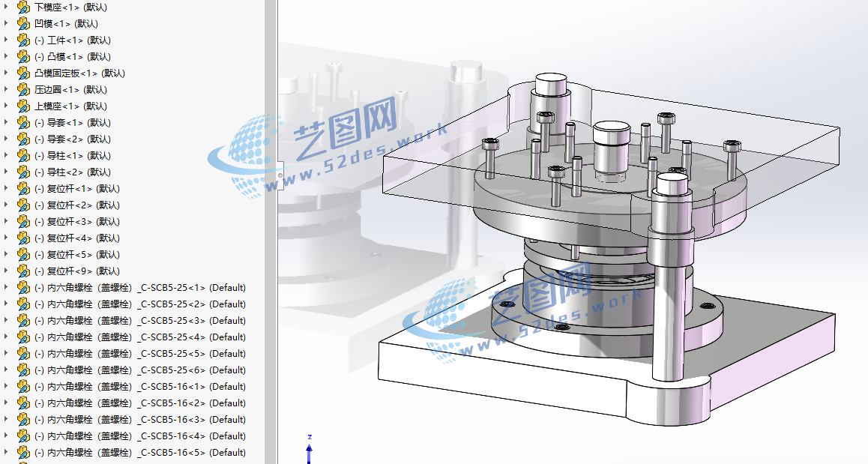Click the part icon beside 导套<2>
Viewport: 868px width, 464px height.
[x=23, y=139]
